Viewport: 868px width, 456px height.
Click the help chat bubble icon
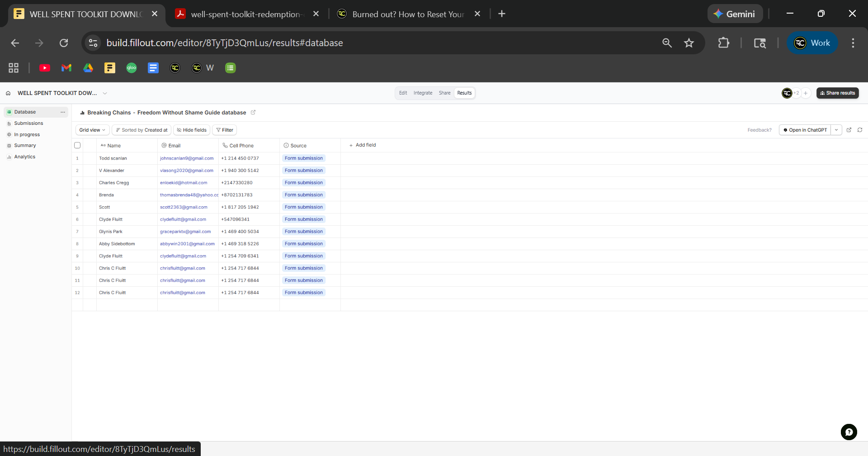click(849, 432)
